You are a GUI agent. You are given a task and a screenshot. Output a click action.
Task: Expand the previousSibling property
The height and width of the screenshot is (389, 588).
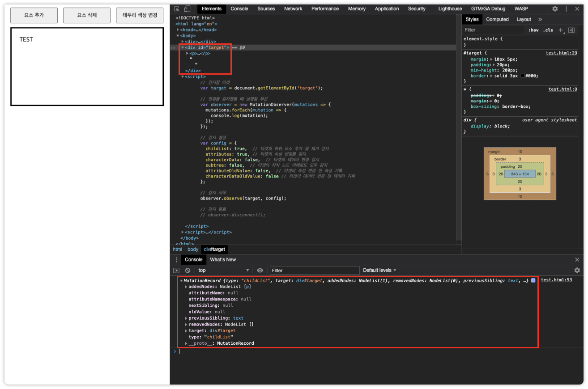(x=186, y=318)
